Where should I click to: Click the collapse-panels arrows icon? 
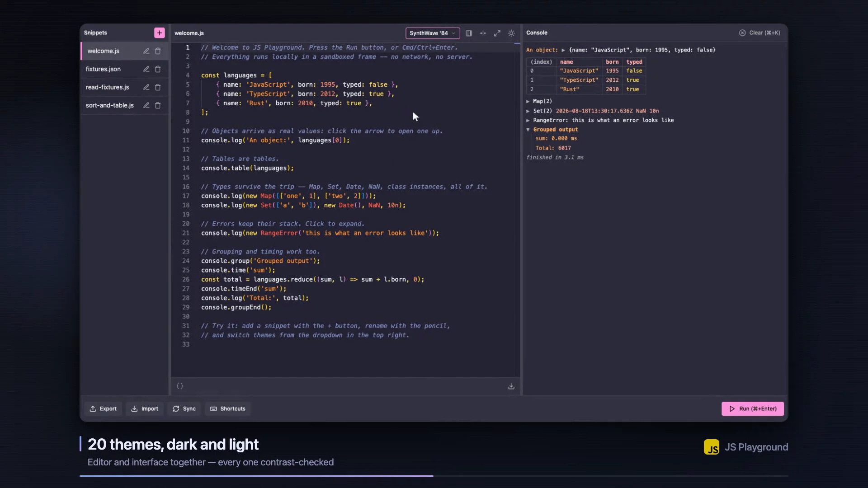coord(483,33)
